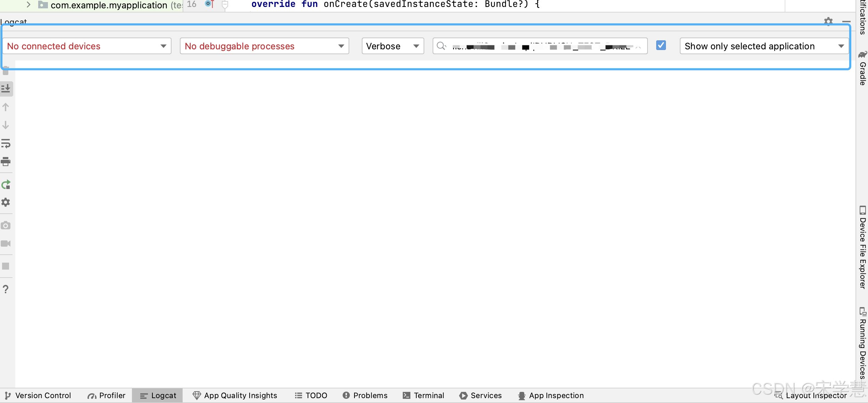This screenshot has width=868, height=403.
Task: Click the green Restart logcat icon
Action: click(6, 184)
